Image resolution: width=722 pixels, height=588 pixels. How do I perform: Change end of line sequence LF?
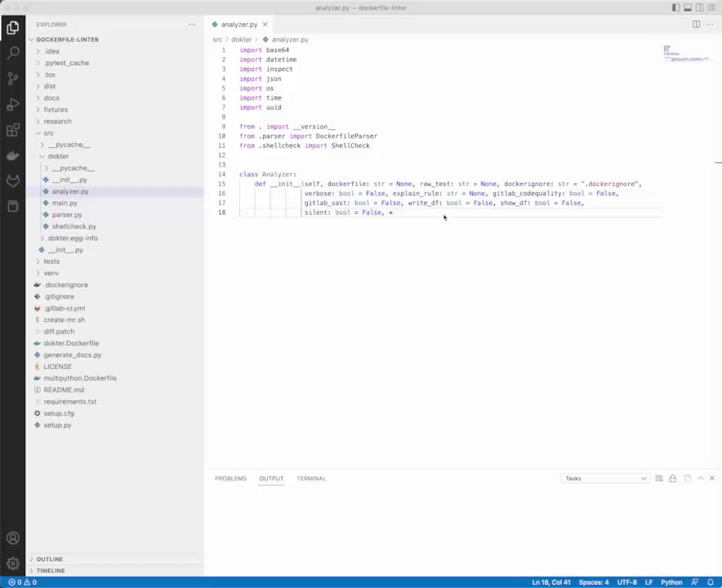[x=648, y=582]
